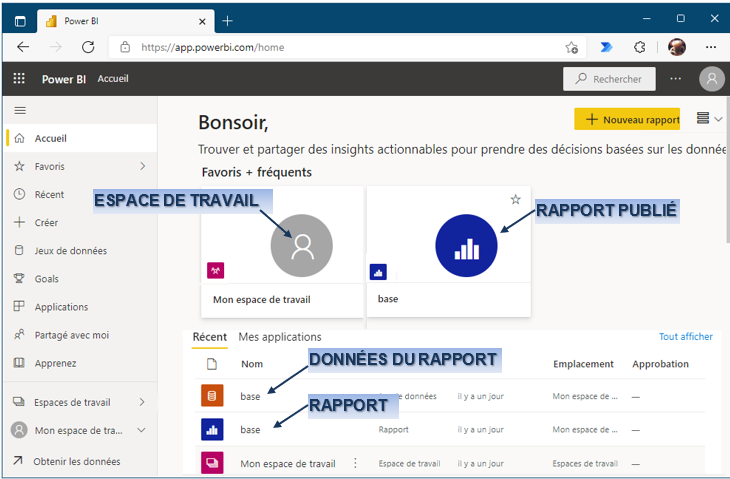Viewport: 730px width, 479px height.
Task: Click the blue arrow extension icon
Action: [x=606, y=47]
